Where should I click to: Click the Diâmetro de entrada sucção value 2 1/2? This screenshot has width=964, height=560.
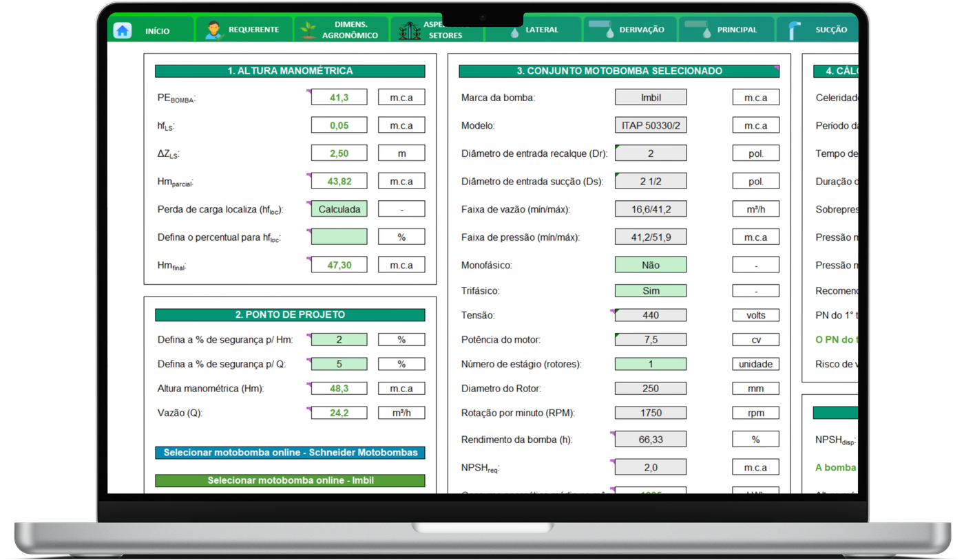pos(651,181)
